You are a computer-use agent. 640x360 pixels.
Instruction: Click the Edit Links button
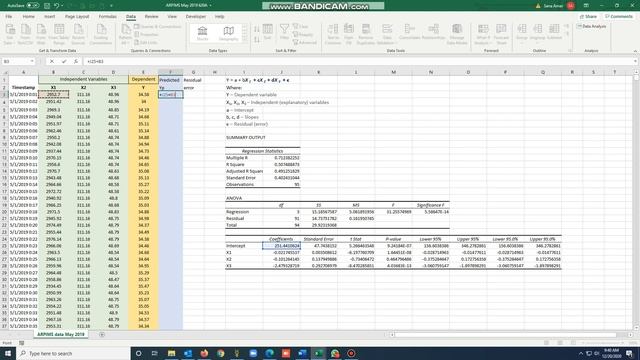point(146,42)
